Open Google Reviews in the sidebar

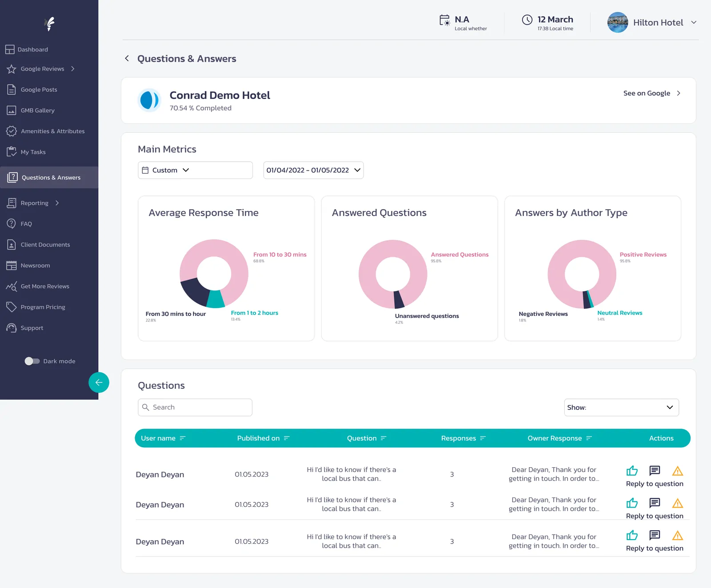pos(43,69)
